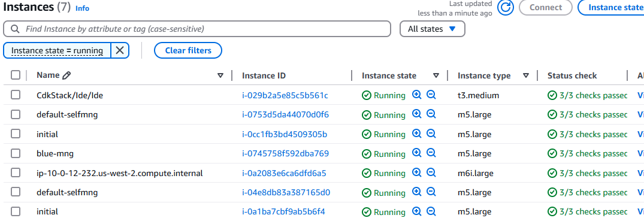Open instance i-0753d5da44070d0f6 details
644x221 pixels.
(285, 114)
